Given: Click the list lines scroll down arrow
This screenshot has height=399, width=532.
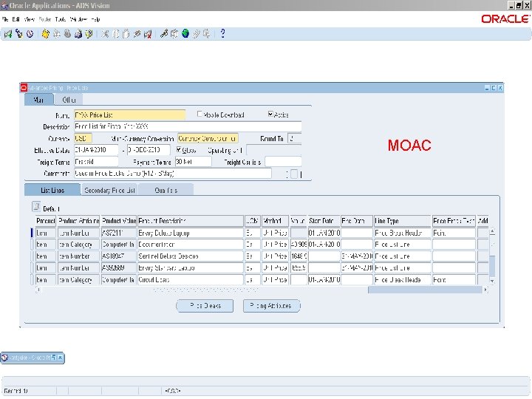Looking at the screenshot, I should [x=492, y=281].
